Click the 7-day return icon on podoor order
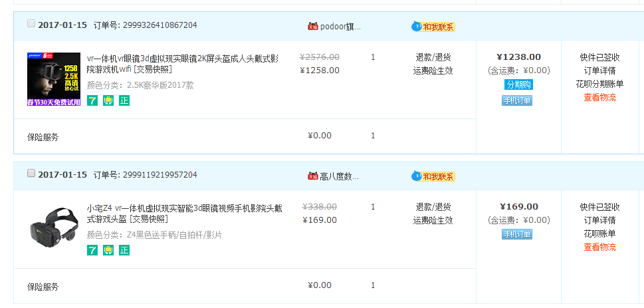Screen dimensions: 644x308 (x=92, y=100)
